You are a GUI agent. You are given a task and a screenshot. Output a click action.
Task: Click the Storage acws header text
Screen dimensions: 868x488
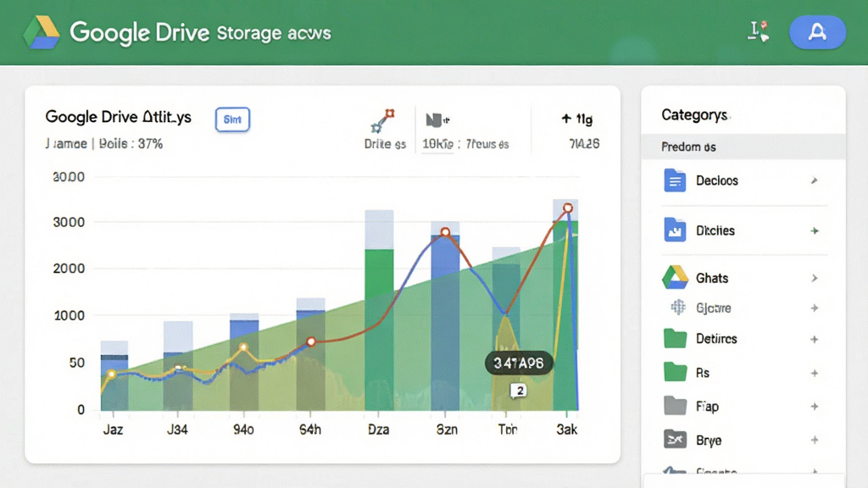click(x=274, y=33)
